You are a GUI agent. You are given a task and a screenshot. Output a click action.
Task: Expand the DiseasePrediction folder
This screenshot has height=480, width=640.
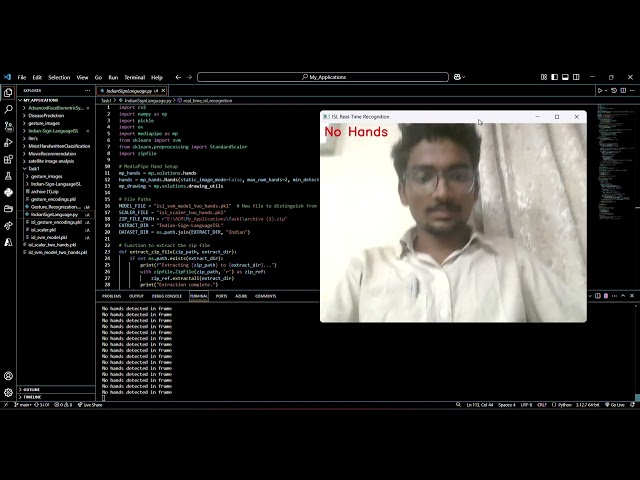47,115
